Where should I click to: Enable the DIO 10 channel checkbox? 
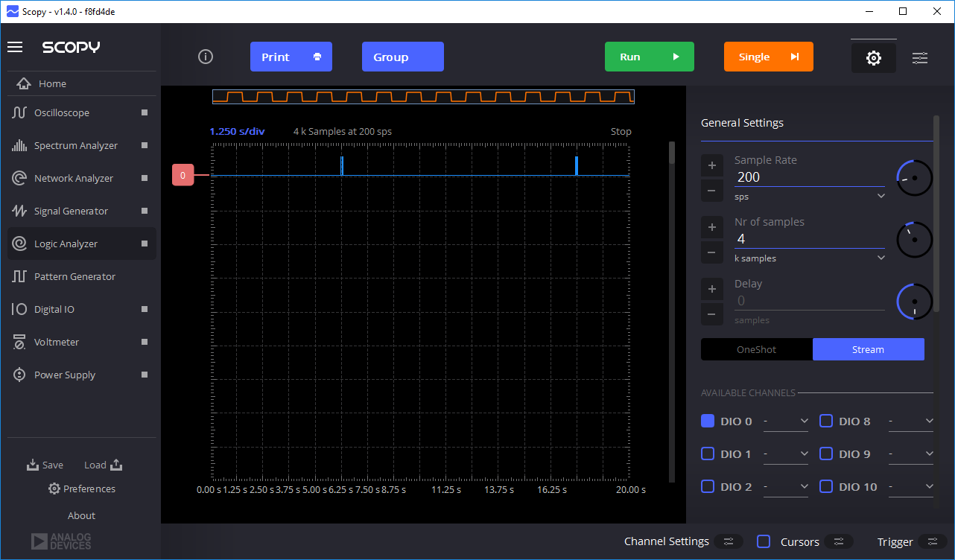[x=826, y=486]
